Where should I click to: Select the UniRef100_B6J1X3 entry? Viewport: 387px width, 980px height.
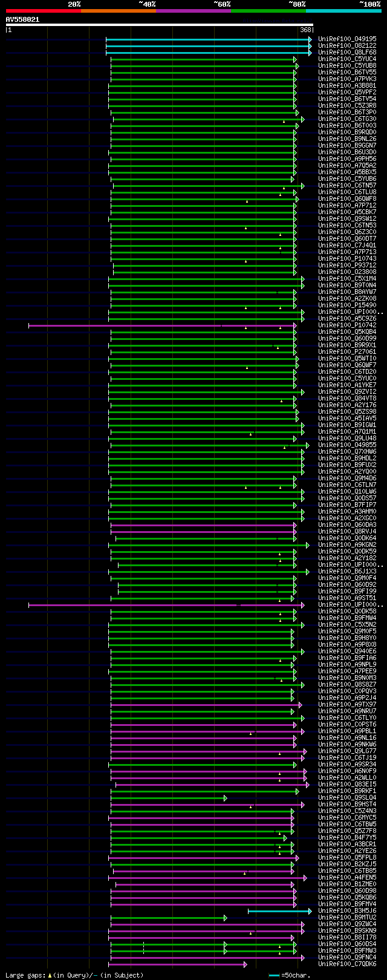coord(347,572)
